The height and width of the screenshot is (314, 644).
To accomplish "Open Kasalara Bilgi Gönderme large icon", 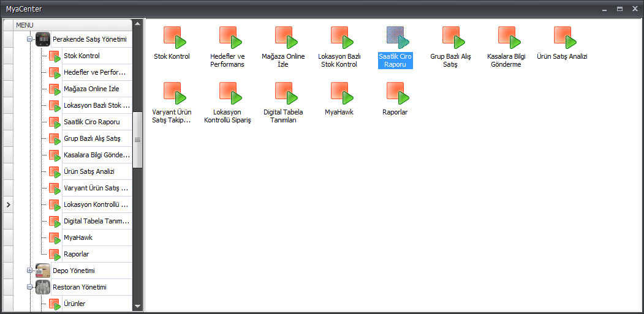I will (x=510, y=37).
